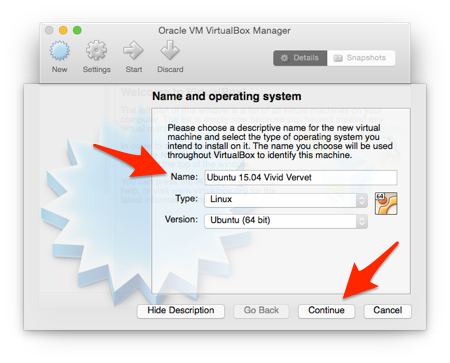Click the 'Name and operating system' heading

pos(227,96)
